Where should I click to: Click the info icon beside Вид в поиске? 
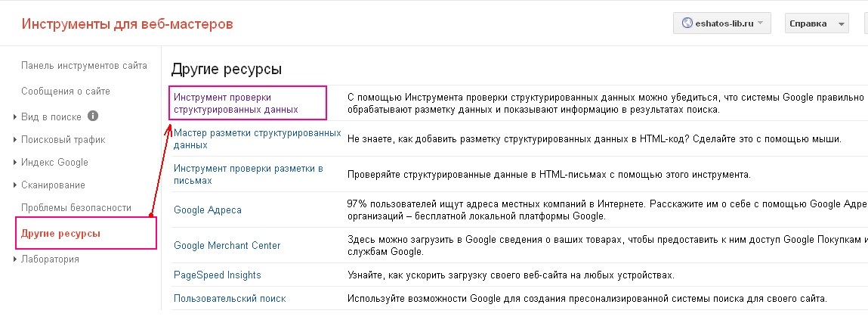[94, 116]
